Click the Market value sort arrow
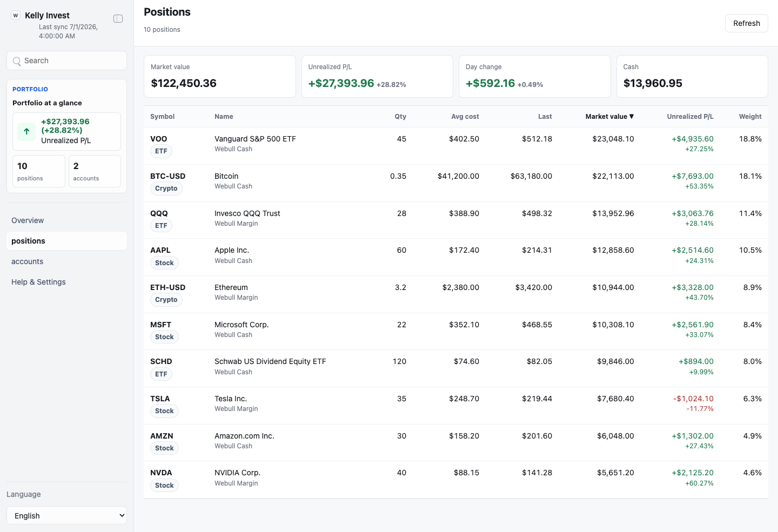Viewport: 778px width, 532px height. pos(632,117)
